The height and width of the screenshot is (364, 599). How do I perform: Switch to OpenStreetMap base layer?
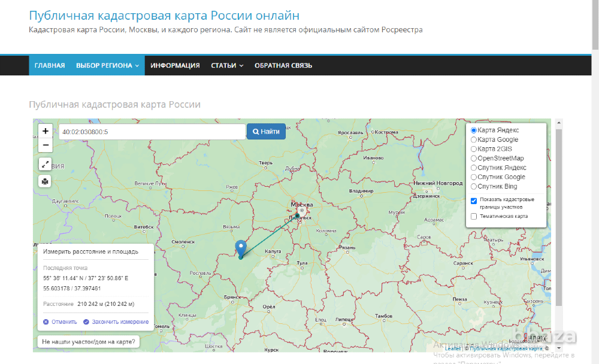[473, 158]
